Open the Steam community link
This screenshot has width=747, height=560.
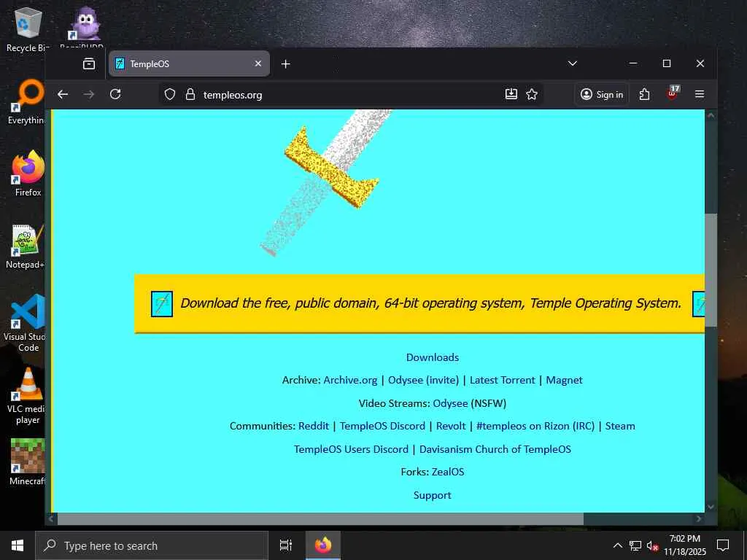(620, 426)
